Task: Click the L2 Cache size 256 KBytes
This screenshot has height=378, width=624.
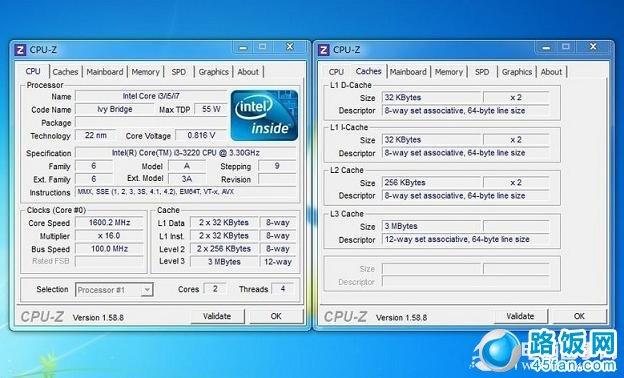Action: [x=431, y=183]
